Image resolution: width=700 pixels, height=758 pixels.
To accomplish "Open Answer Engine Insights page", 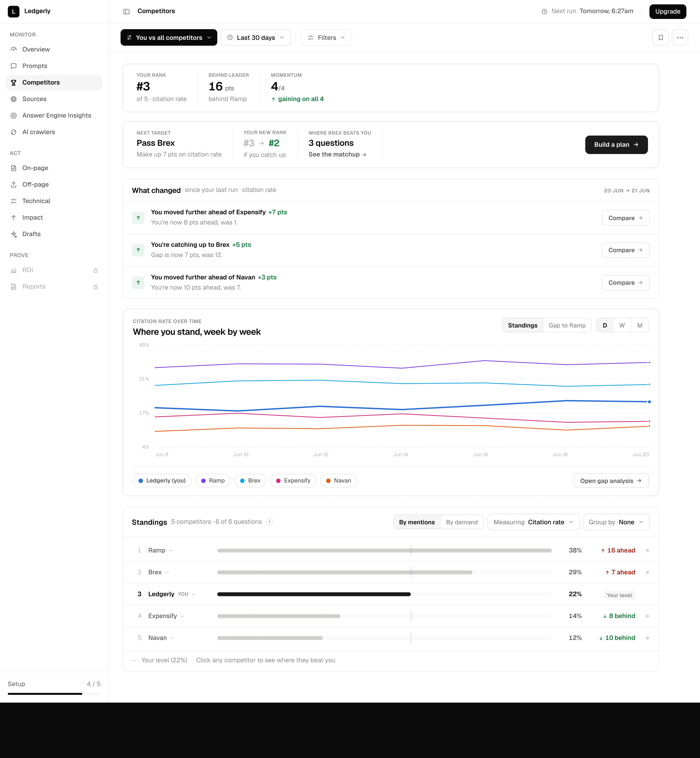I will coord(54,116).
